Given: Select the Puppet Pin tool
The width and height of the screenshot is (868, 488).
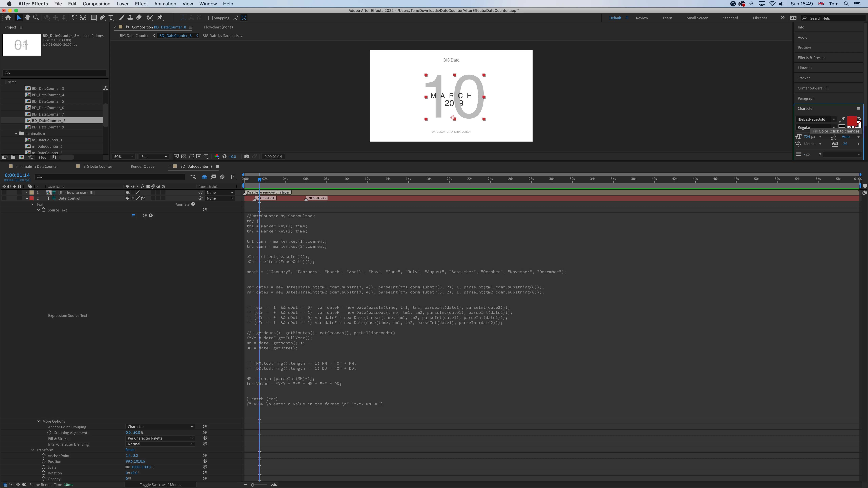Looking at the screenshot, I should click(x=160, y=17).
